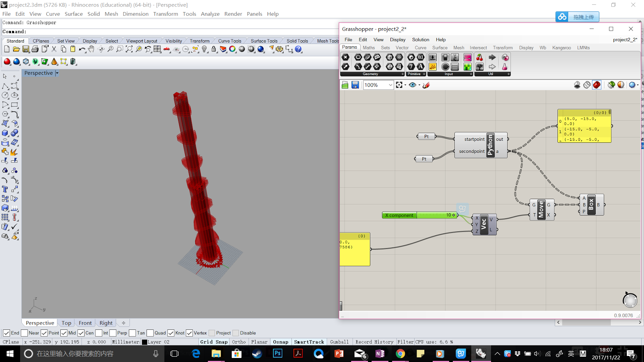Click the lightbulb hide/show icon
Viewport: 644px width, 362px height.
point(204,49)
